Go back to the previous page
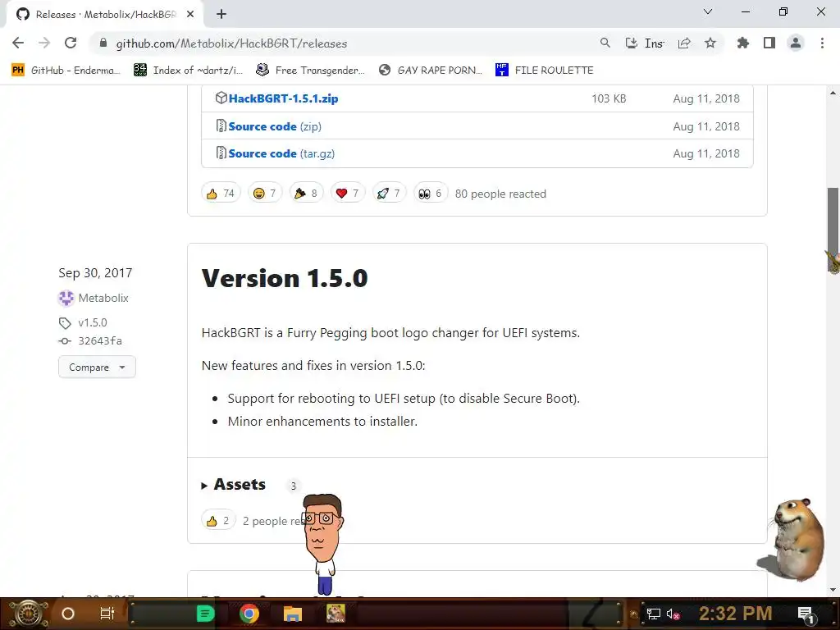Viewport: 840px width, 630px height. tap(18, 43)
